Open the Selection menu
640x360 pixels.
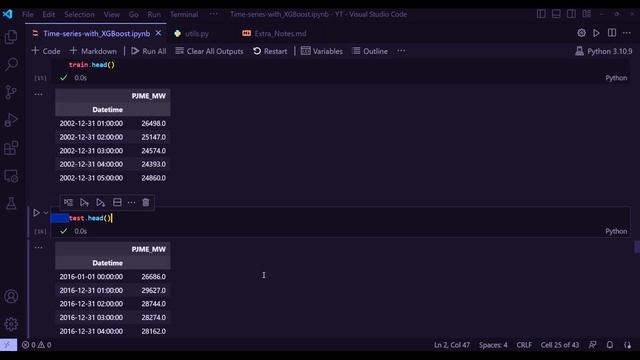point(79,14)
